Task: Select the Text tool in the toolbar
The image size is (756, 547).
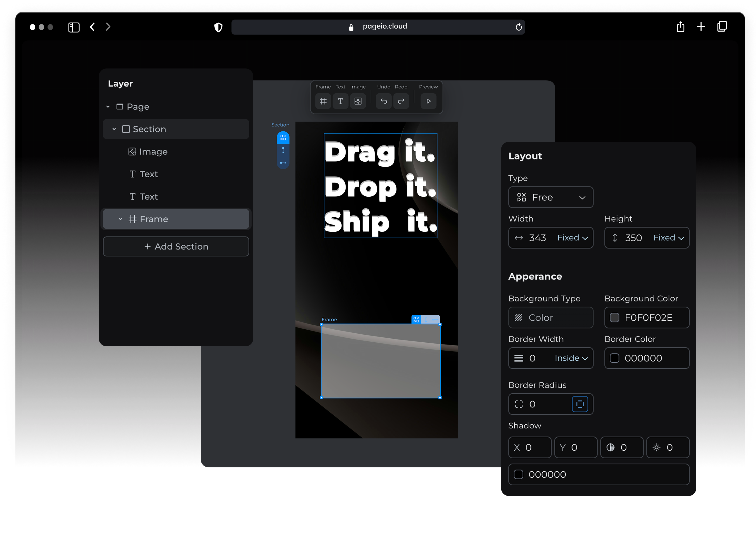Action: tap(340, 101)
